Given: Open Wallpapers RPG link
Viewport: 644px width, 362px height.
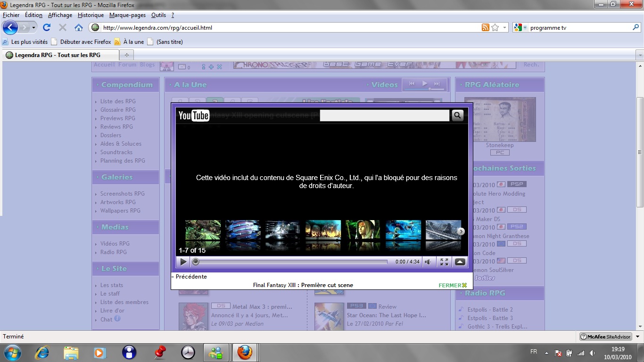Looking at the screenshot, I should tap(120, 211).
